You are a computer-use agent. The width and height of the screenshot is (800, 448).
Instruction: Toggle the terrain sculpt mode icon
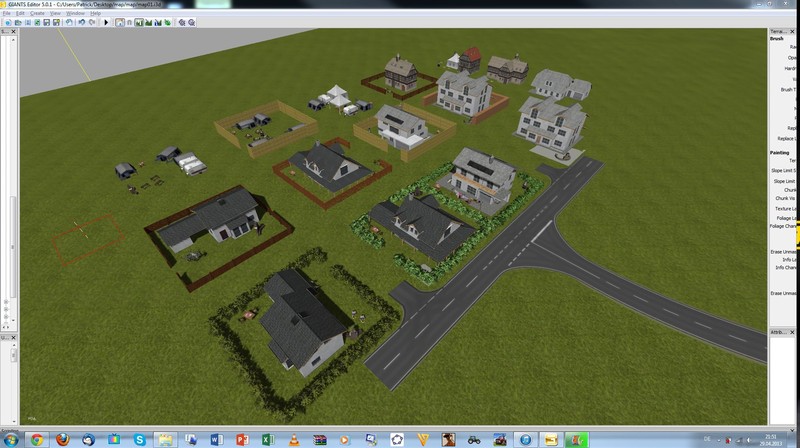tap(139, 22)
